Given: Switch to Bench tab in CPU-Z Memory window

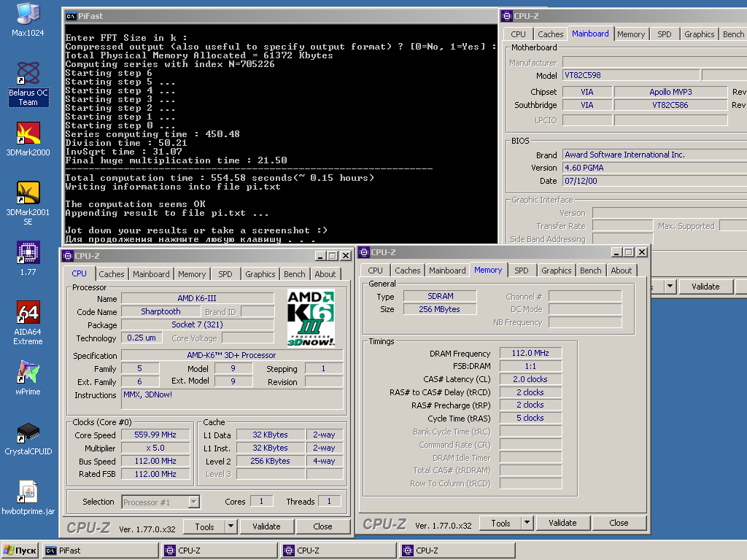Looking at the screenshot, I should pyautogui.click(x=591, y=271).
